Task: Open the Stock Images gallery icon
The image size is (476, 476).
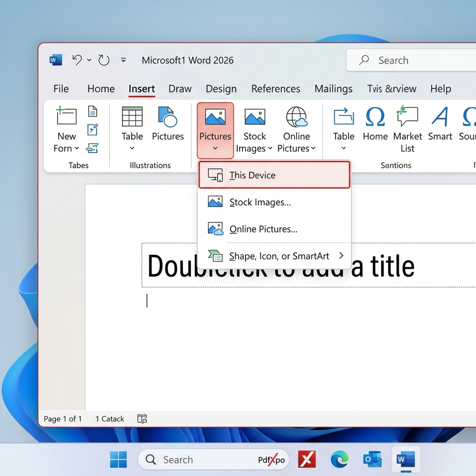Action: (x=254, y=116)
